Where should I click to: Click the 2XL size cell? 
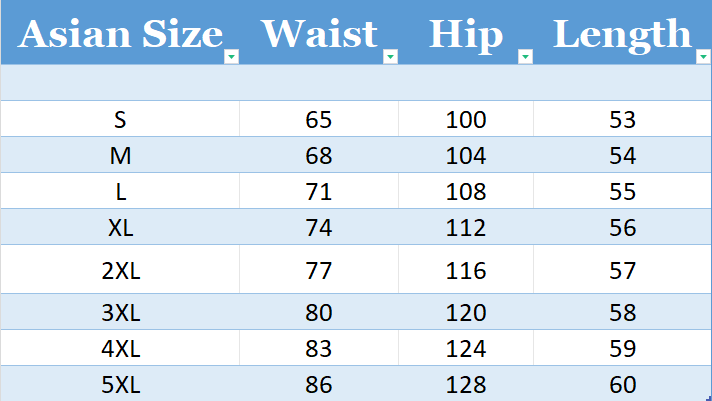pos(120,269)
